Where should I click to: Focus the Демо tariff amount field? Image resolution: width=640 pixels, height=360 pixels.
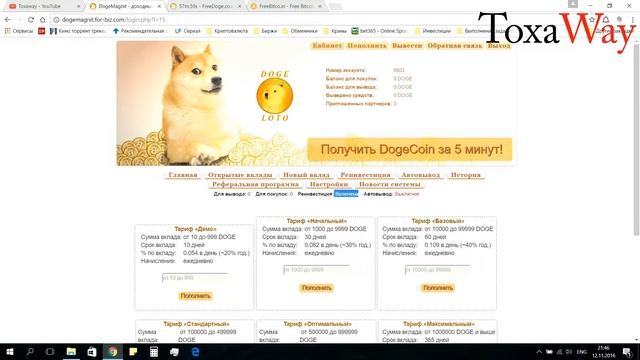pos(195,278)
